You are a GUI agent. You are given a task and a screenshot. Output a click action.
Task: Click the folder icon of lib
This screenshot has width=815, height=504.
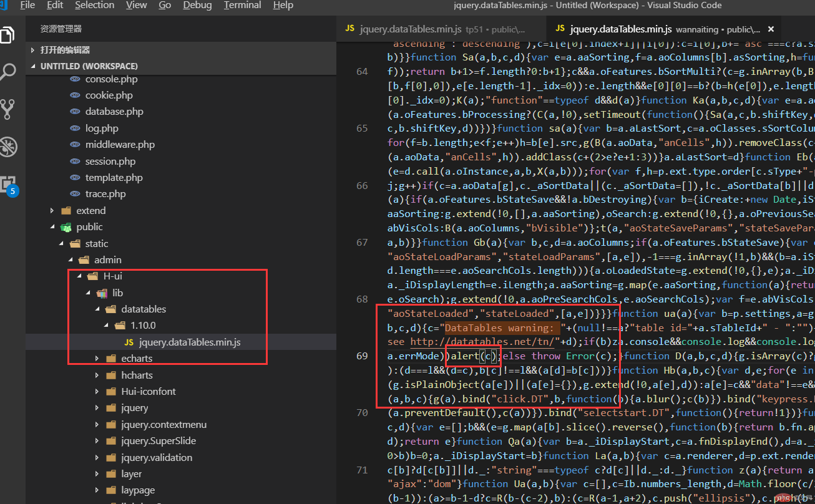point(101,293)
